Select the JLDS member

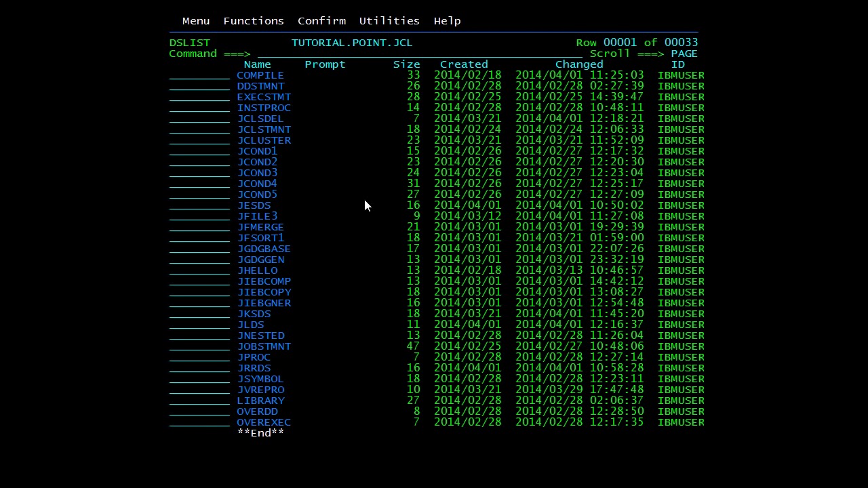(x=250, y=325)
